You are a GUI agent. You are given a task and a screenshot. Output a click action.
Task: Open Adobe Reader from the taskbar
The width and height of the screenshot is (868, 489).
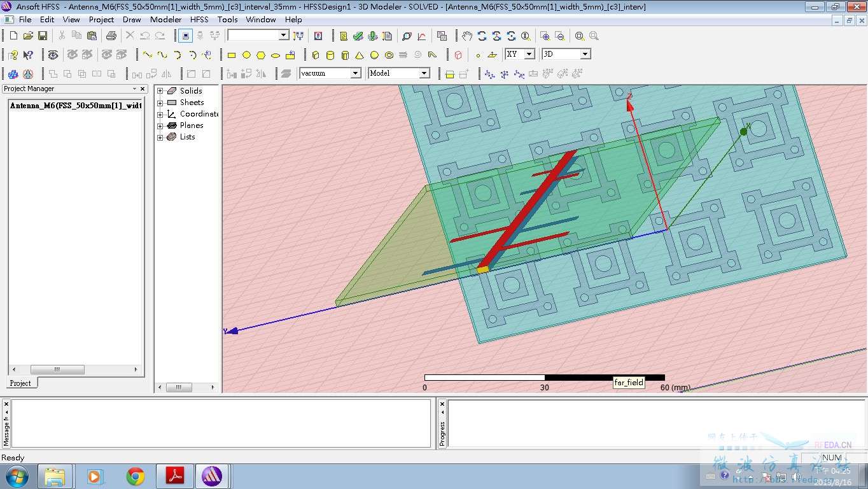click(174, 476)
